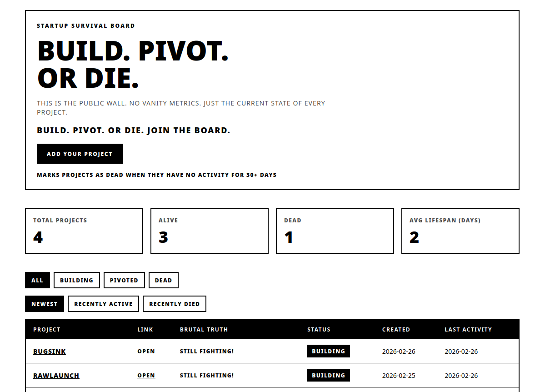Open the BUGSINK project page
The width and height of the screenshot is (535, 392).
[49, 352]
